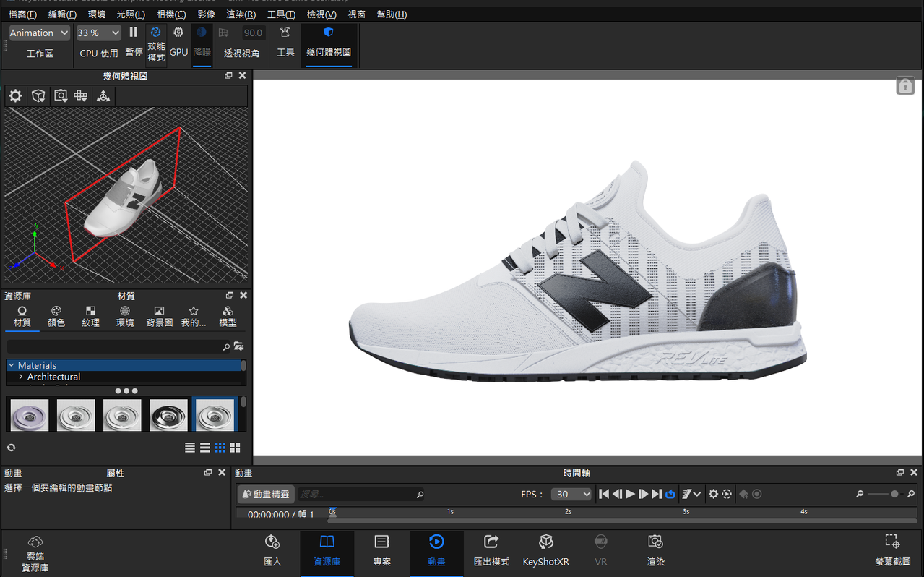This screenshot has height=577, width=924.
Task: Click the refresh library icon
Action: click(x=11, y=448)
